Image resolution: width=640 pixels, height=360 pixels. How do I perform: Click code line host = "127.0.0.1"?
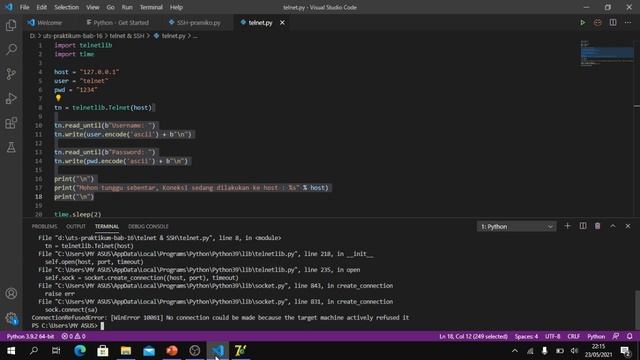(87, 72)
